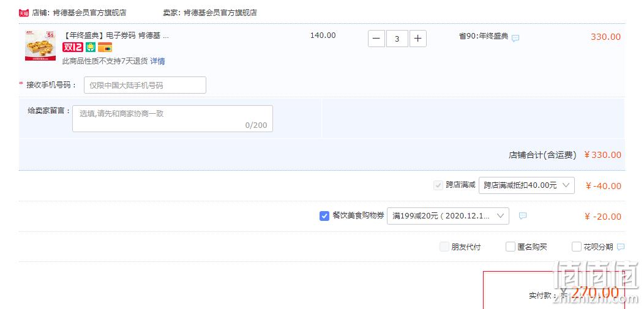Click the item subtotal 330.00
644x309 pixels.
coord(606,37)
